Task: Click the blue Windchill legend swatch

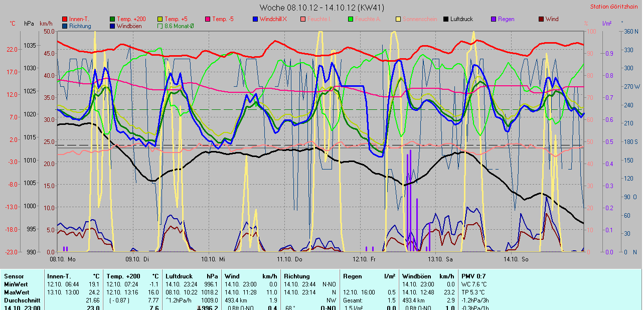Action: coord(255,19)
